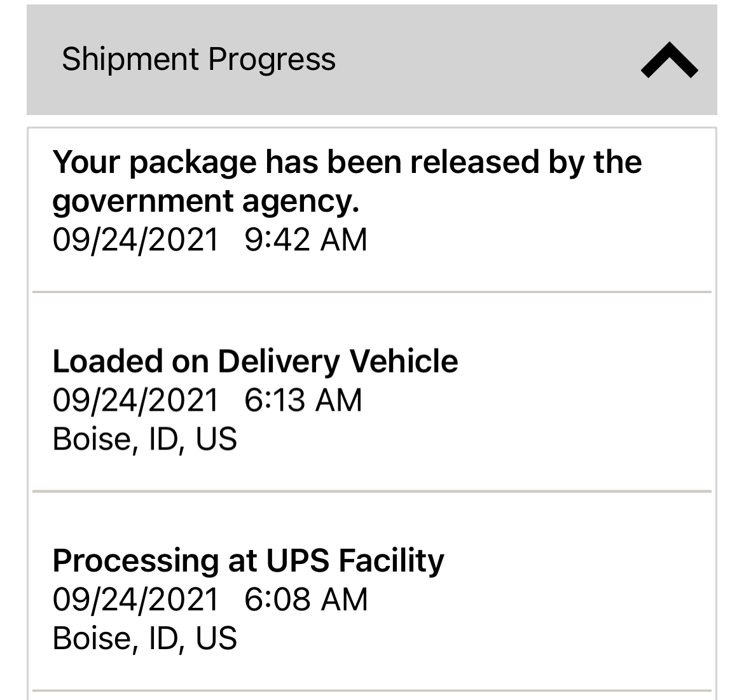Click the Shipment Progress header title
Image resolution: width=744 pixels, height=700 pixels.
tap(198, 59)
